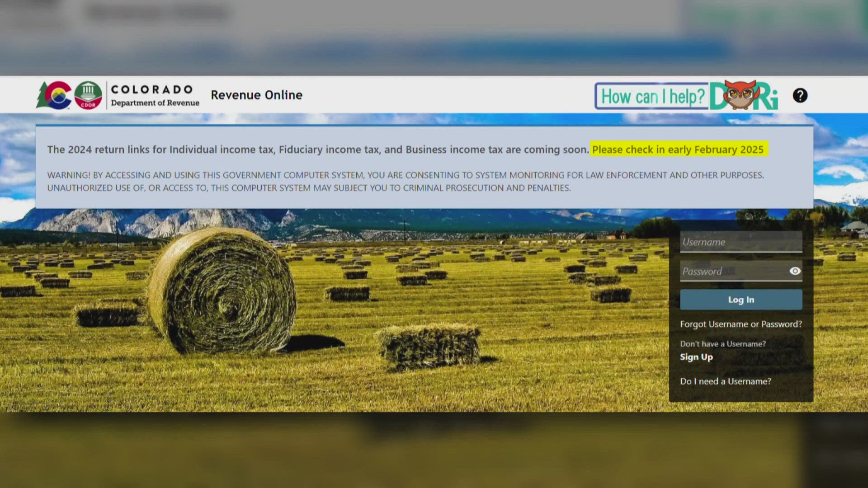
Task: Select the Sign Up link
Action: tap(696, 357)
